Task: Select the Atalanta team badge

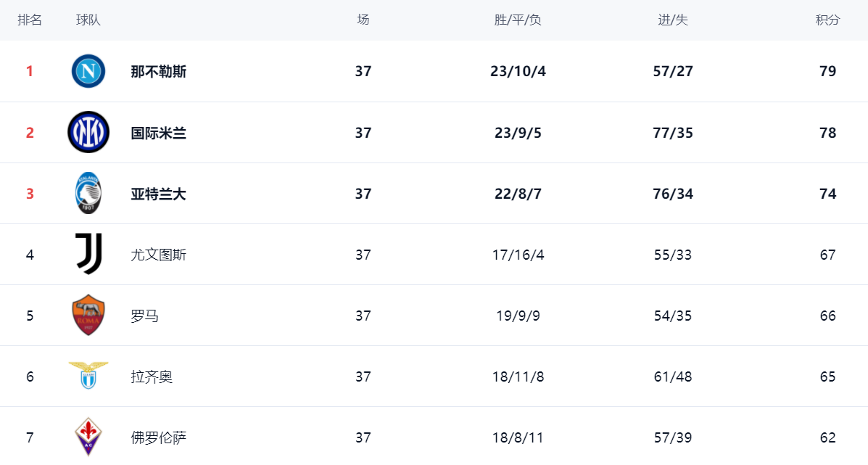Action: (88, 193)
